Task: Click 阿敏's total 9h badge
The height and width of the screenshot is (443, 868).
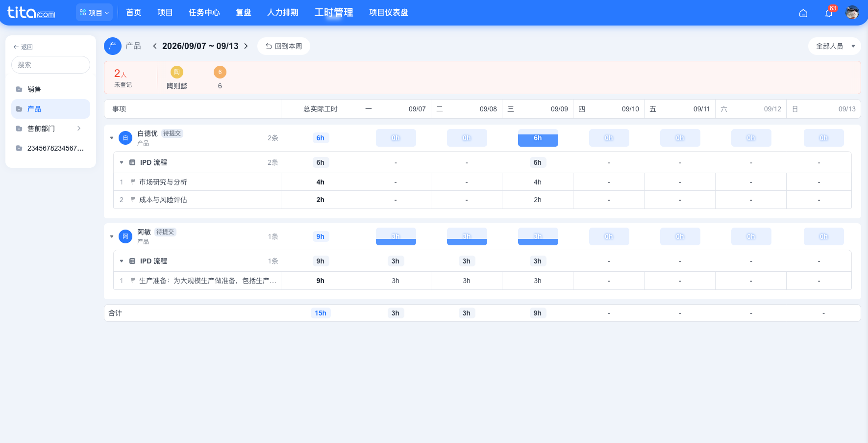Action: (321, 236)
